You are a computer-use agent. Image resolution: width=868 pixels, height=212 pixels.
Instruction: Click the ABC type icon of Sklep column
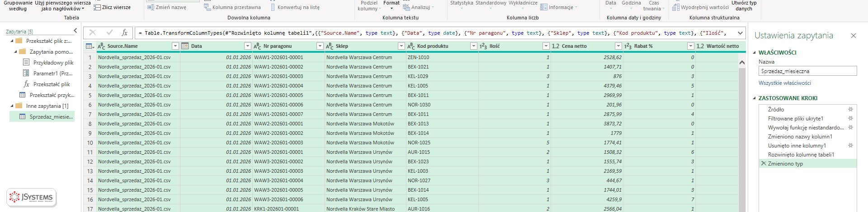330,46
